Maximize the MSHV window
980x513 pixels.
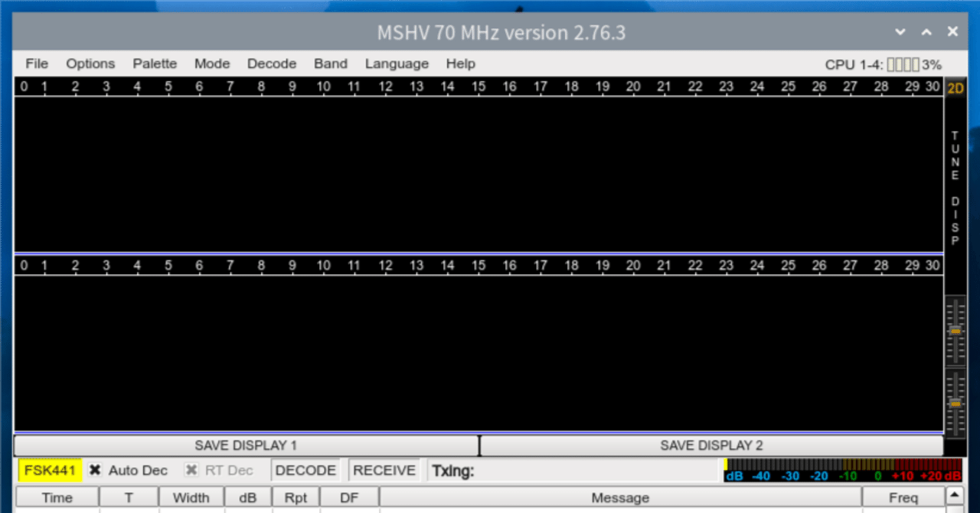click(x=926, y=32)
